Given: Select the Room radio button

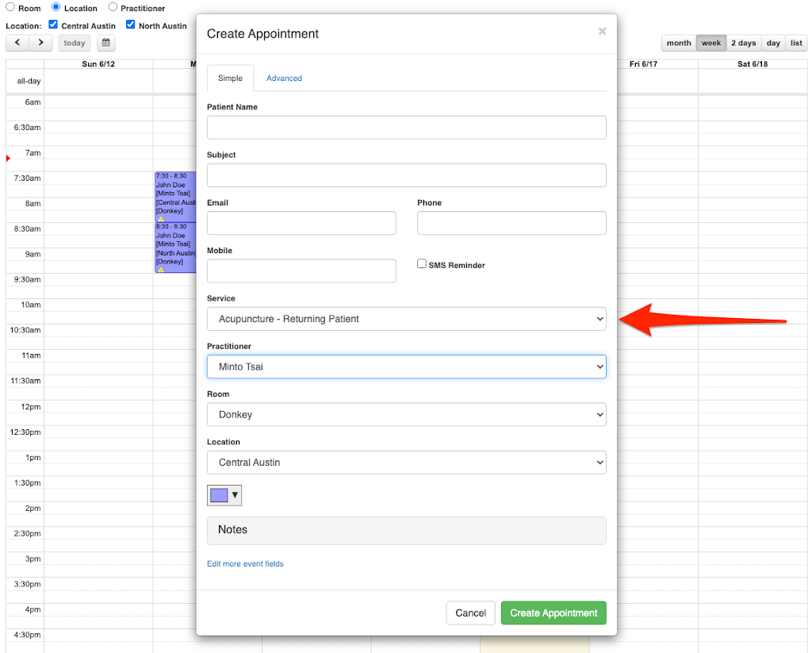Looking at the screenshot, I should pos(10,8).
